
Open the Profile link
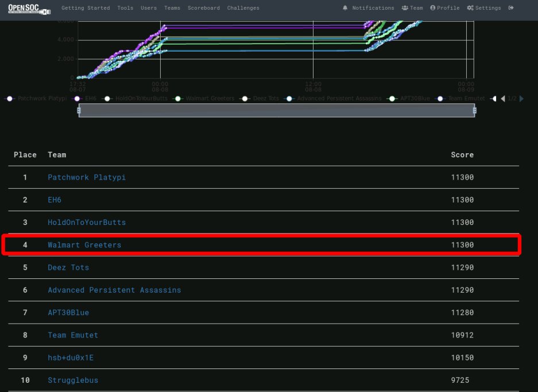(x=448, y=8)
